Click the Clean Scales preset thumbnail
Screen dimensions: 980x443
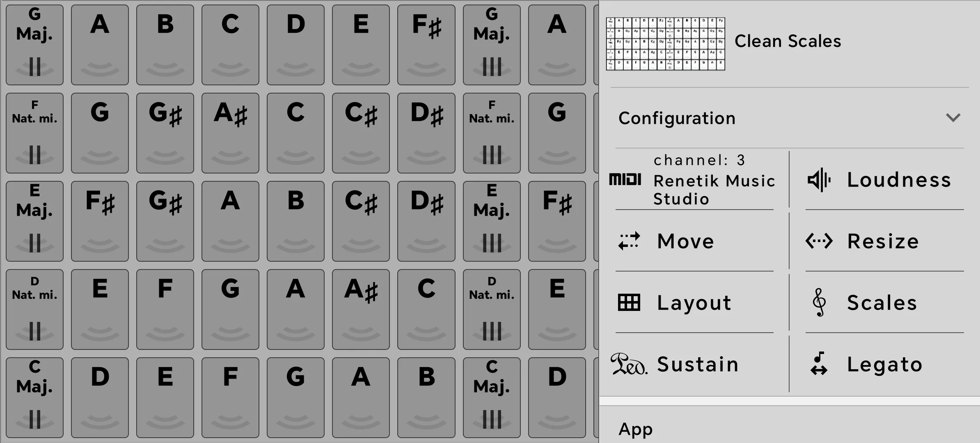pyautogui.click(x=666, y=44)
